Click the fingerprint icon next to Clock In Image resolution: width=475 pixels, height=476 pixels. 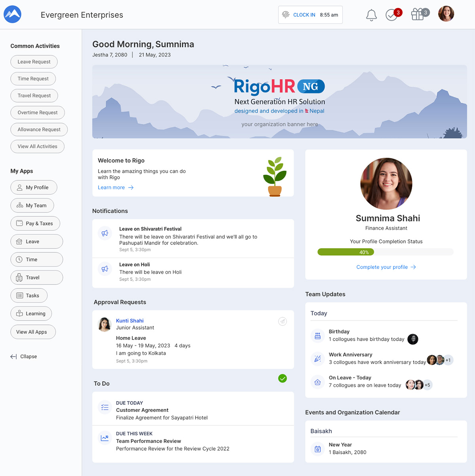286,15
